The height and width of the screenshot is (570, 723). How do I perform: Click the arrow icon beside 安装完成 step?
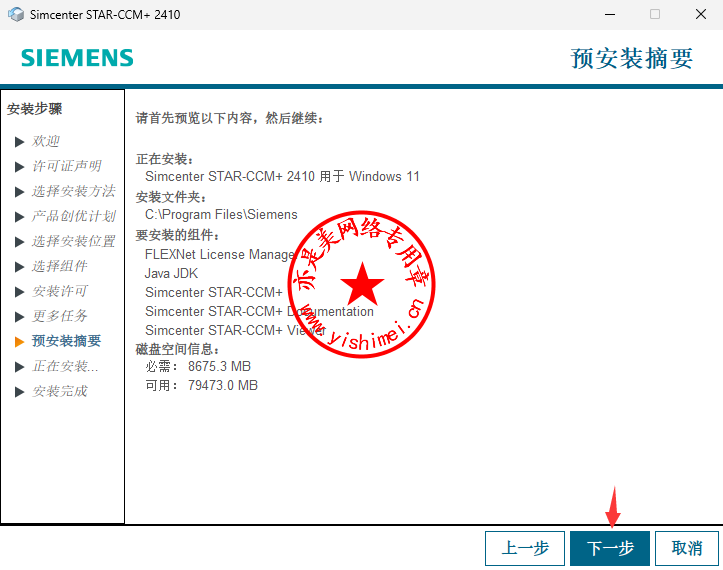pos(19,392)
